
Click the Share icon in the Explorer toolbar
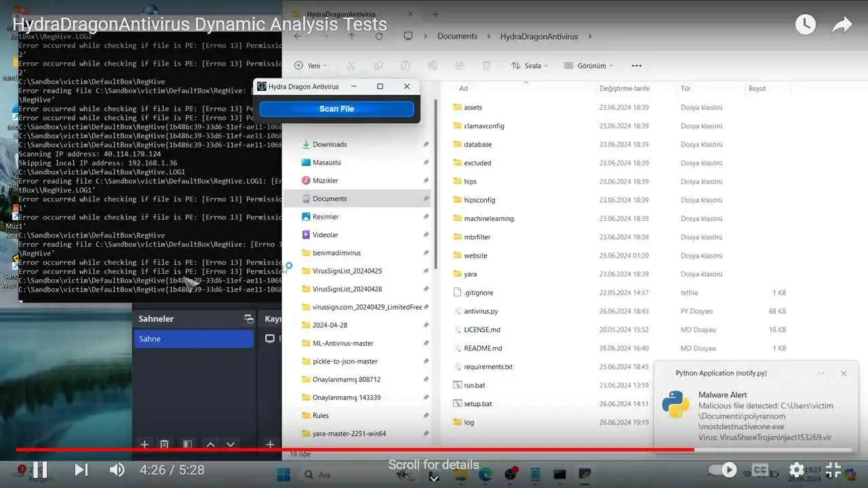[459, 66]
